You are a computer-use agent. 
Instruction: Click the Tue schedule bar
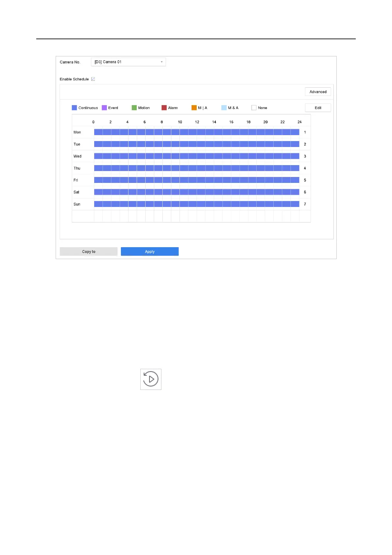click(x=197, y=144)
